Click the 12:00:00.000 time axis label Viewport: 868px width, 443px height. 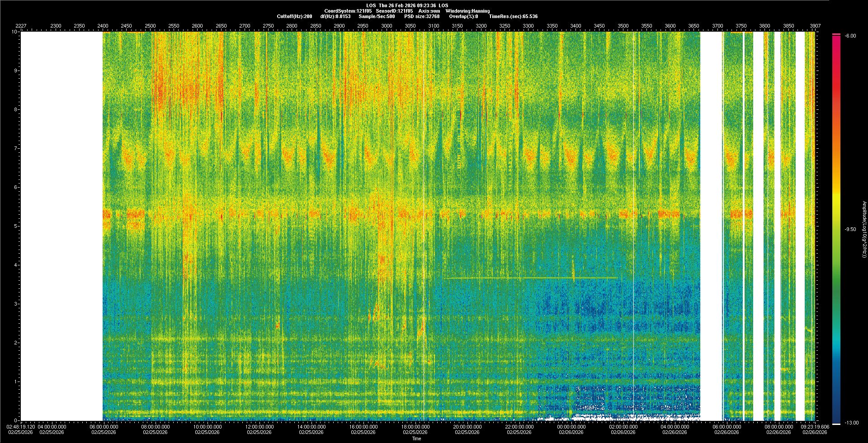tap(259, 427)
